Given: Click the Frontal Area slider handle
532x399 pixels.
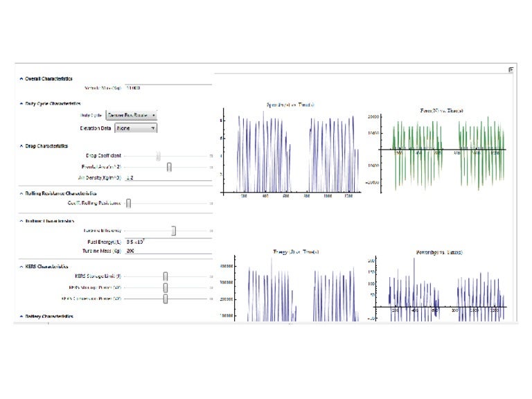Looking at the screenshot, I should [x=169, y=167].
